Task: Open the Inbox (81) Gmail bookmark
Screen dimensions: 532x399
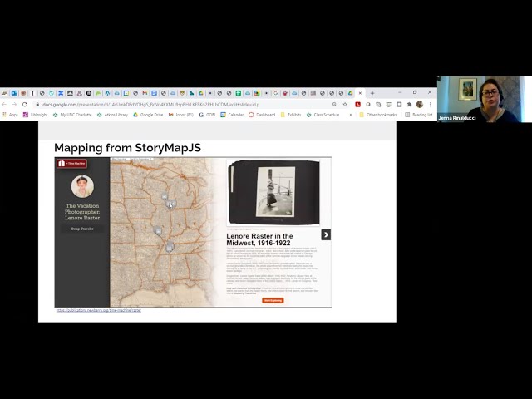Action: point(181,115)
